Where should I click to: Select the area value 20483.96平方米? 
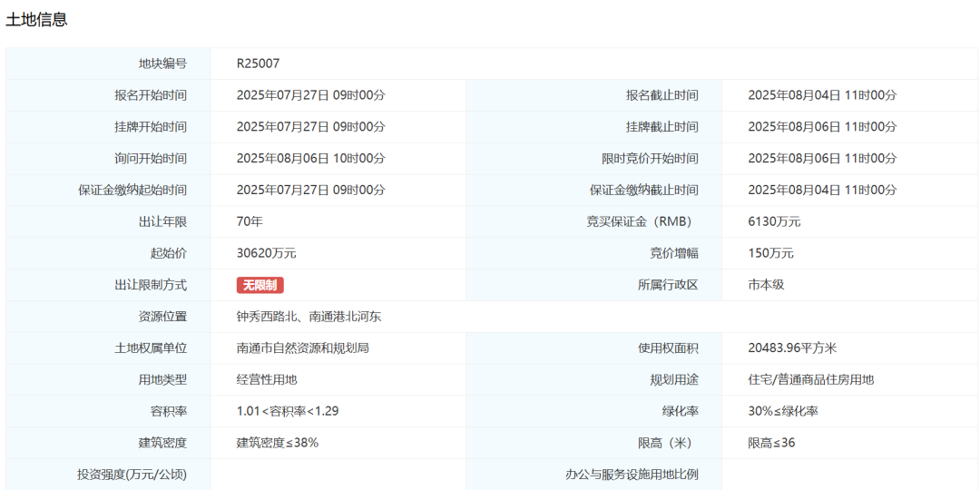click(792, 348)
